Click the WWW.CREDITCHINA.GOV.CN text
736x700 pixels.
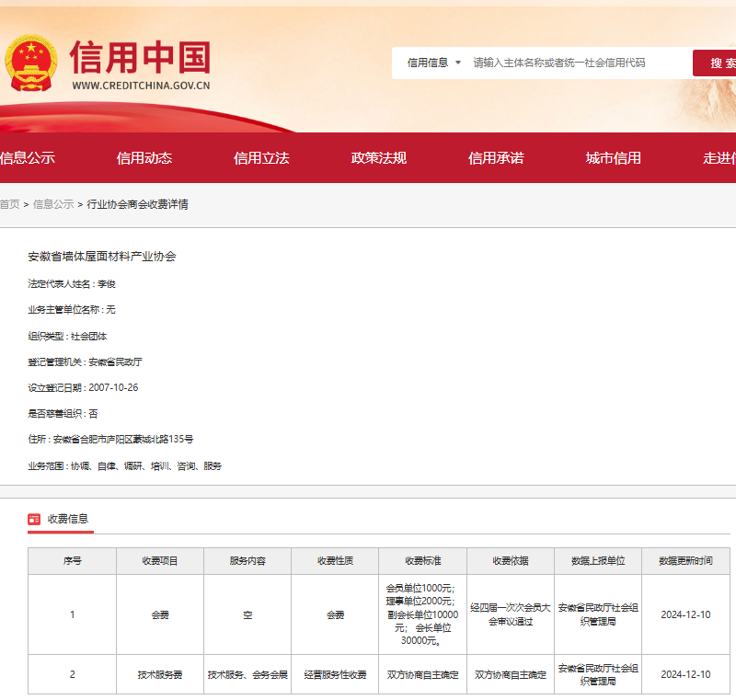[141, 86]
